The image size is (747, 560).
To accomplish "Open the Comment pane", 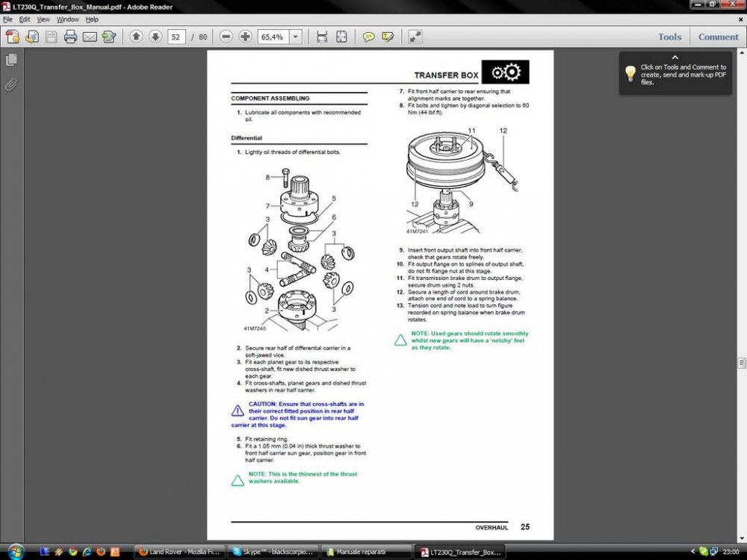I will 718,37.
